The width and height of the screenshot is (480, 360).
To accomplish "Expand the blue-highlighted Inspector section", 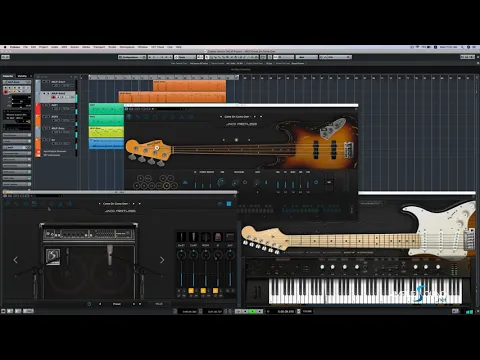I will point(17,147).
